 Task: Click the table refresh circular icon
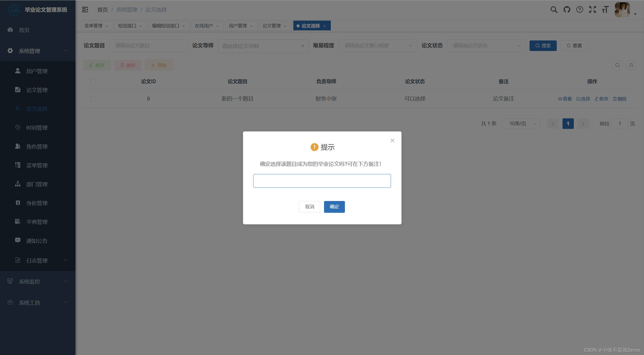point(631,65)
